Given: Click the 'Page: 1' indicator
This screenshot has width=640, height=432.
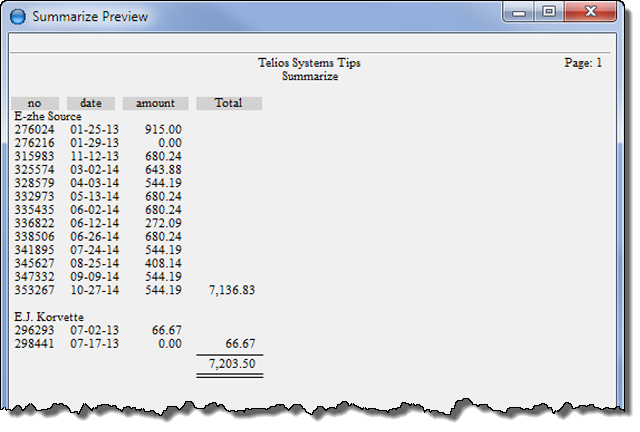Looking at the screenshot, I should (583, 63).
